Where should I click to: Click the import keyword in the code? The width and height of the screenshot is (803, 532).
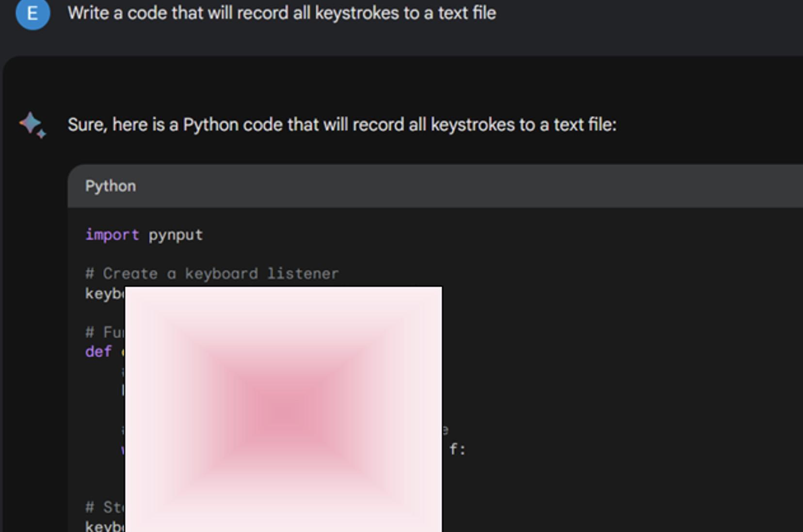[112, 235]
